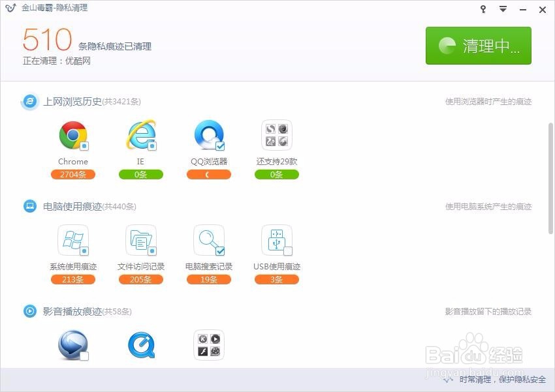This screenshot has height=392, width=555.
Task: Uncheck the QQ浏览器 checkbox
Action: tap(220, 146)
